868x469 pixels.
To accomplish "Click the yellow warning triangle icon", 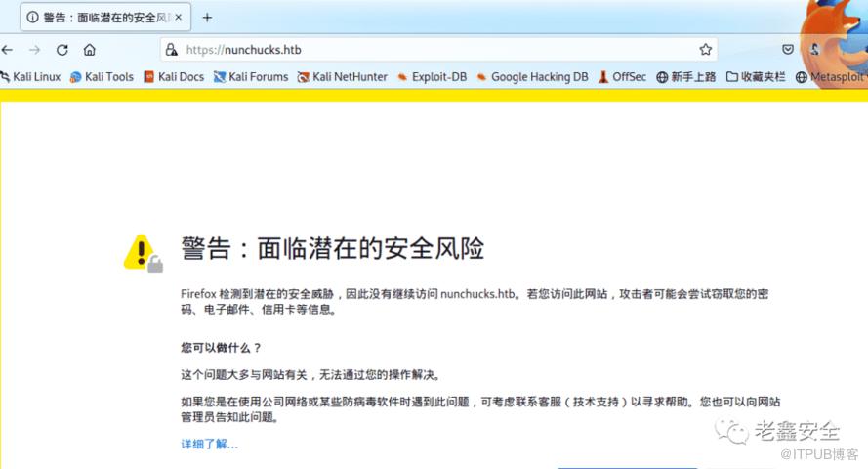I will click(x=143, y=253).
